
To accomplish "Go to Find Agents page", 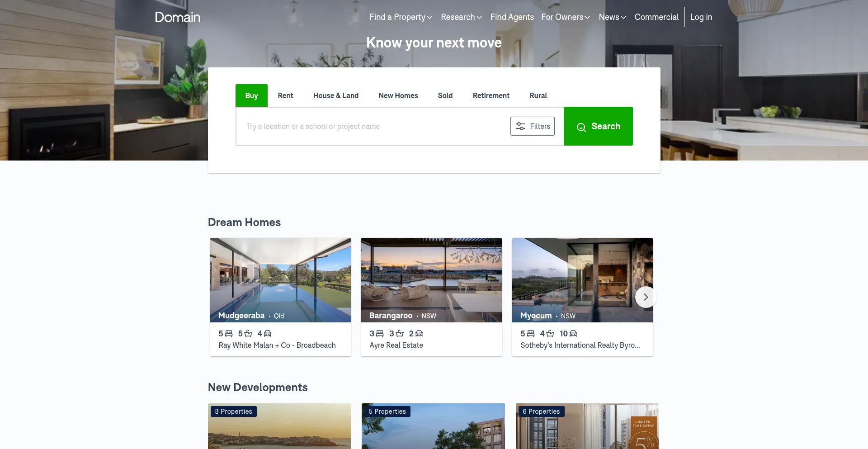I will tap(512, 17).
